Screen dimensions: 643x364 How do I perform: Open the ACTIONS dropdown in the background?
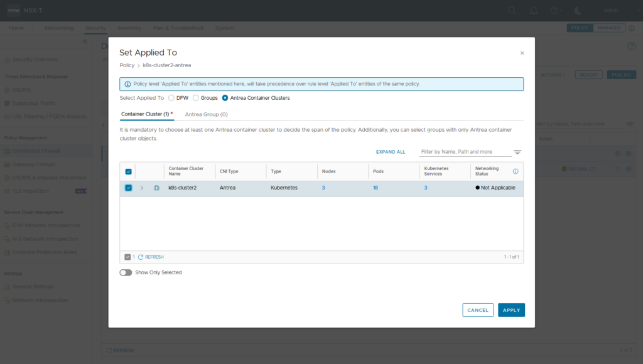553,75
